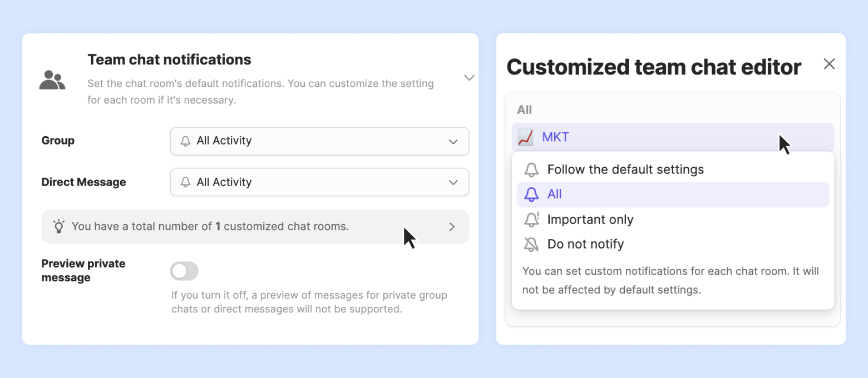Click the team chat people icon
Viewport: 868px width, 378px height.
click(52, 80)
